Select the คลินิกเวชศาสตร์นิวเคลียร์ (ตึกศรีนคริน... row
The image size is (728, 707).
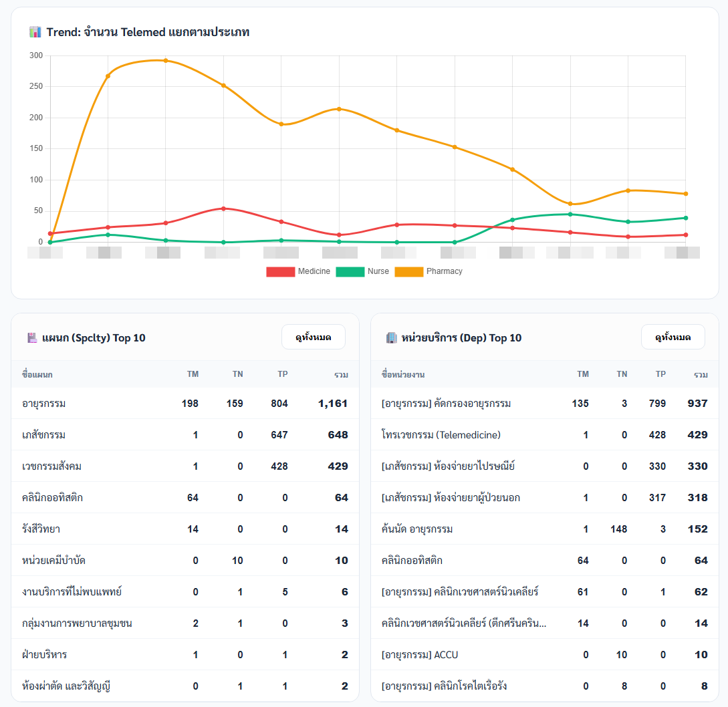[x=545, y=623]
